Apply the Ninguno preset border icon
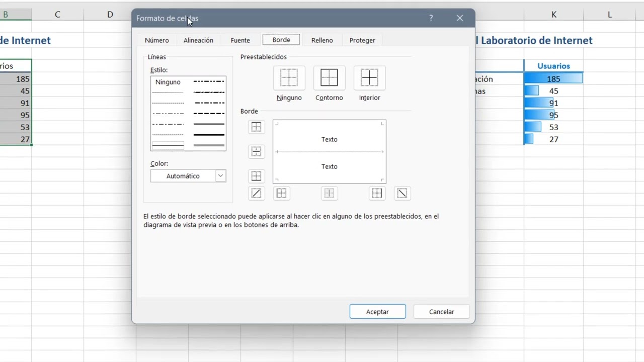The width and height of the screenshot is (644, 362). tap(289, 78)
